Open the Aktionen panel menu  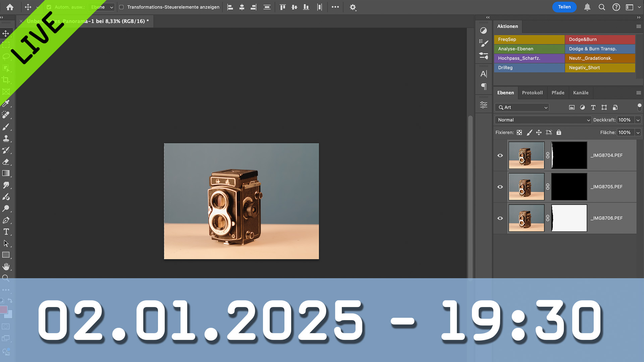point(639,26)
